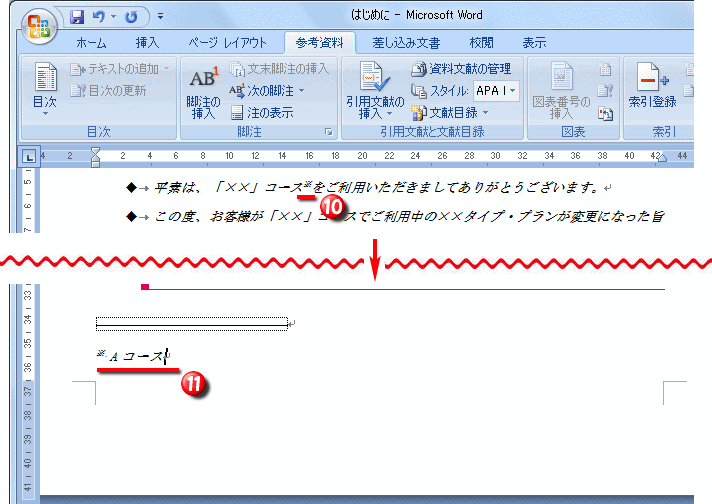Image resolution: width=712 pixels, height=504 pixels.
Task: Click the right indent marker on ruler
Action: tap(662, 158)
